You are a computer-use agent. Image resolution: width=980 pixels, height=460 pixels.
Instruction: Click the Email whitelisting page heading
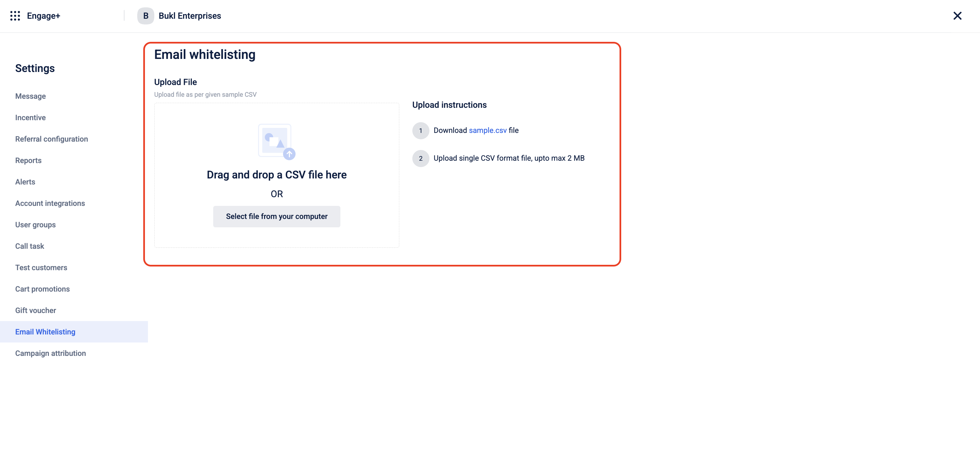coord(205,55)
